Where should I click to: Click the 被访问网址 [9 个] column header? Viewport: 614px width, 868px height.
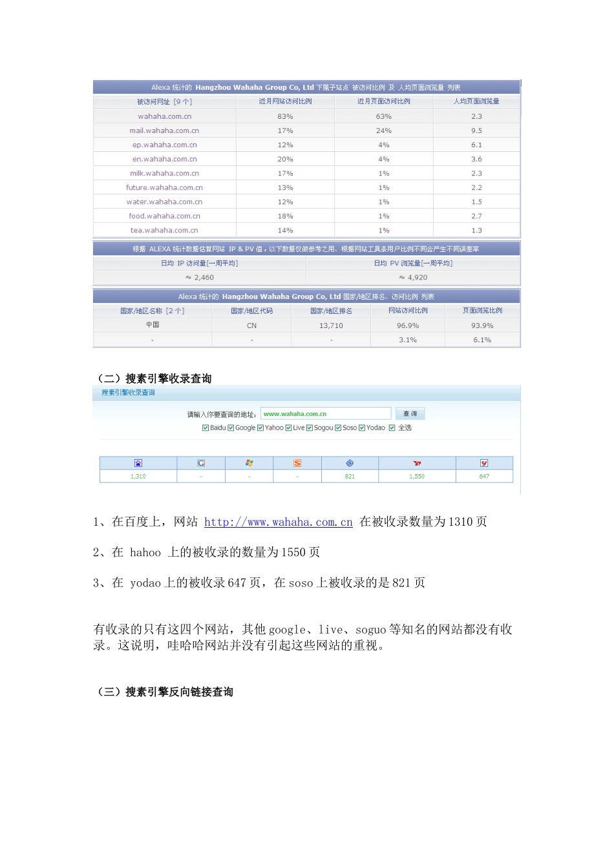pos(165,101)
